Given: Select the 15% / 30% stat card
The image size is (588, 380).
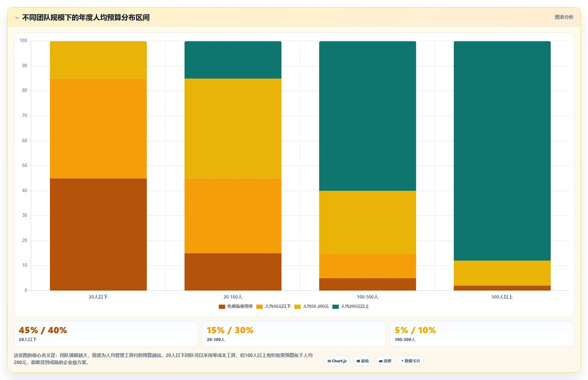Looking at the screenshot, I should point(294,334).
